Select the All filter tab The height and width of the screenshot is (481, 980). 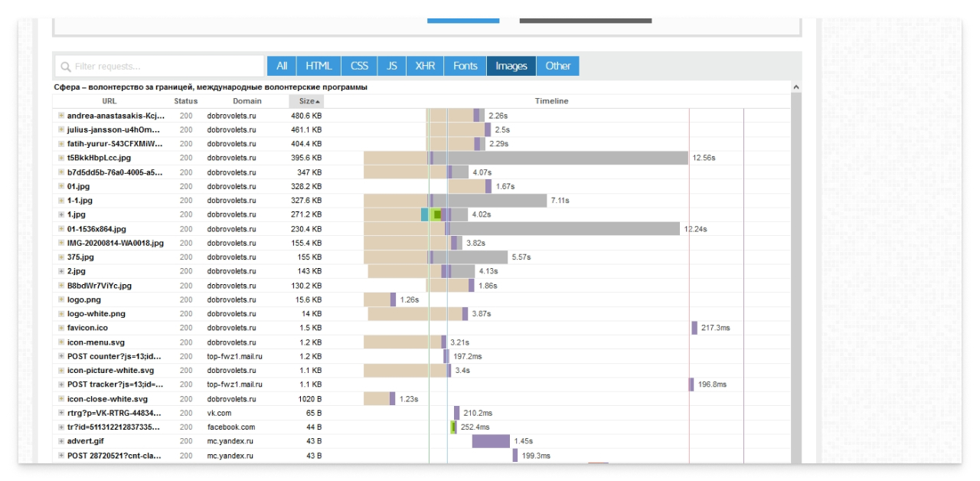tap(282, 66)
